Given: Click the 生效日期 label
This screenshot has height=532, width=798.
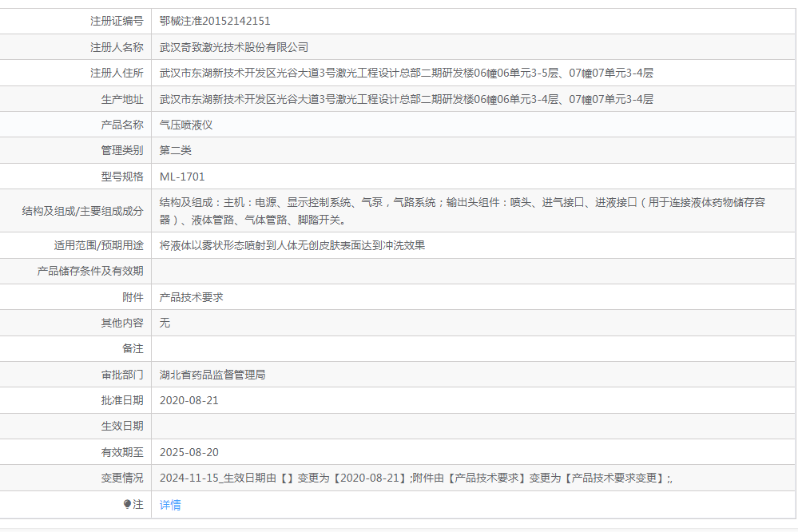Looking at the screenshot, I should point(122,426).
